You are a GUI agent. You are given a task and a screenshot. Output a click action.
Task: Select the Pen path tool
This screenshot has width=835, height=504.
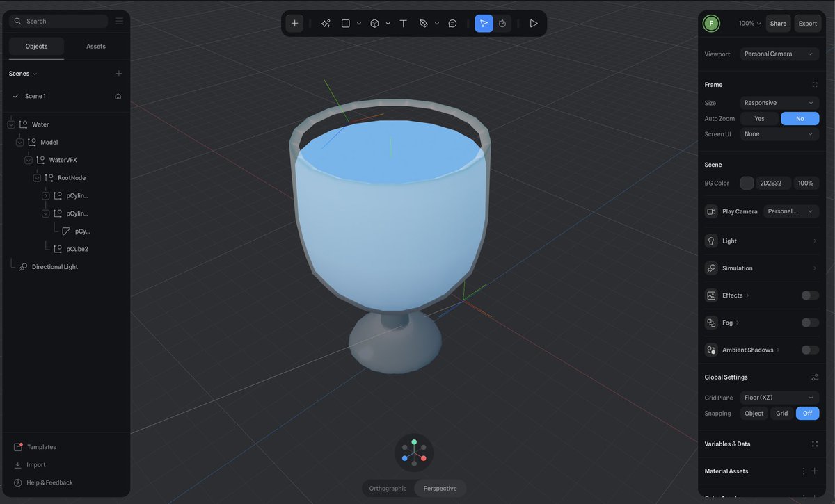(423, 24)
